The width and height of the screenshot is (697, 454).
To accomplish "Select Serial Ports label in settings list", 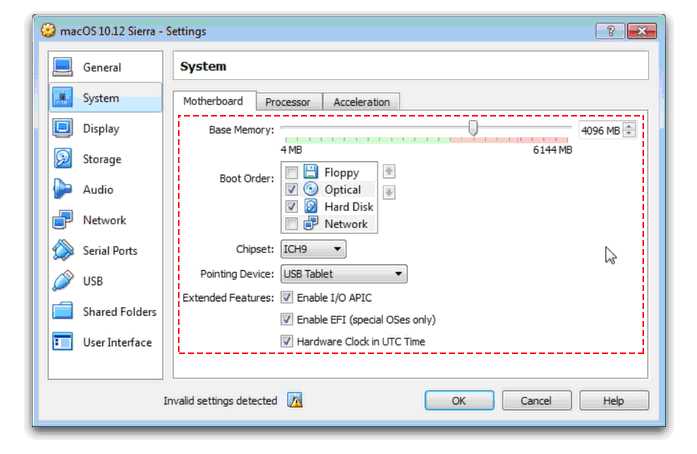I will 110,250.
